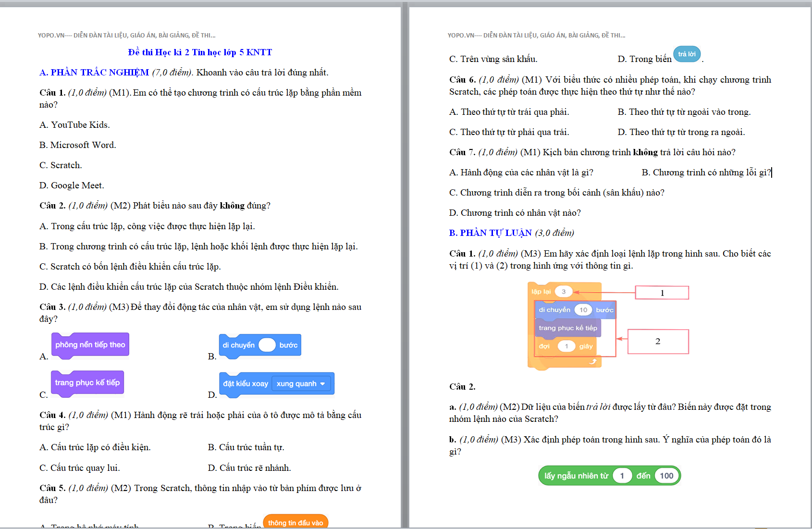
Task: Click the 'B. PHẦN TỰ LUẬN' section heading
Action: tap(490, 233)
